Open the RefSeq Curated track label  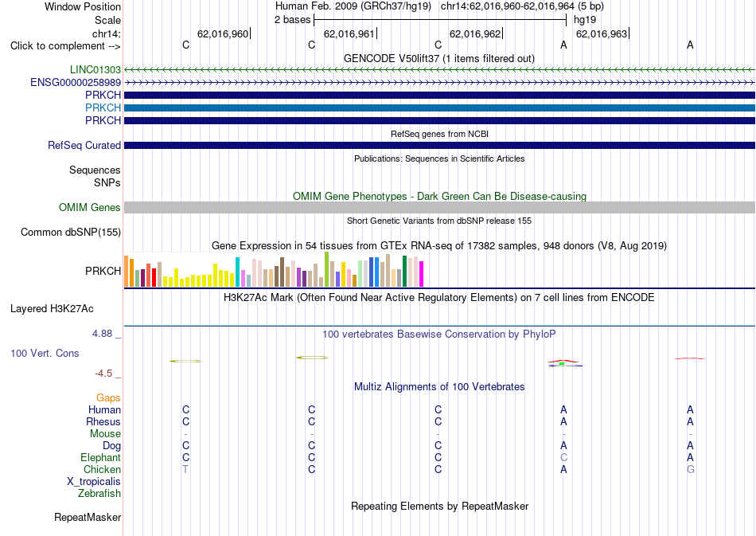pyautogui.click(x=84, y=145)
